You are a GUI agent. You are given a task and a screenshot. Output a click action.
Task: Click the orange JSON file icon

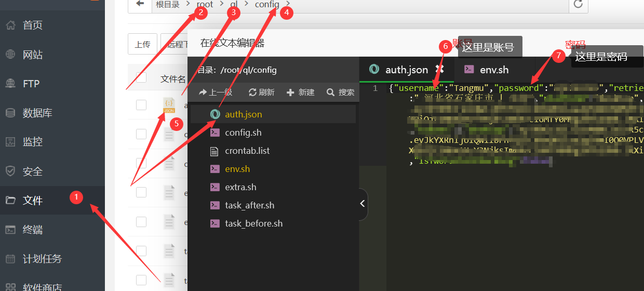point(169,105)
